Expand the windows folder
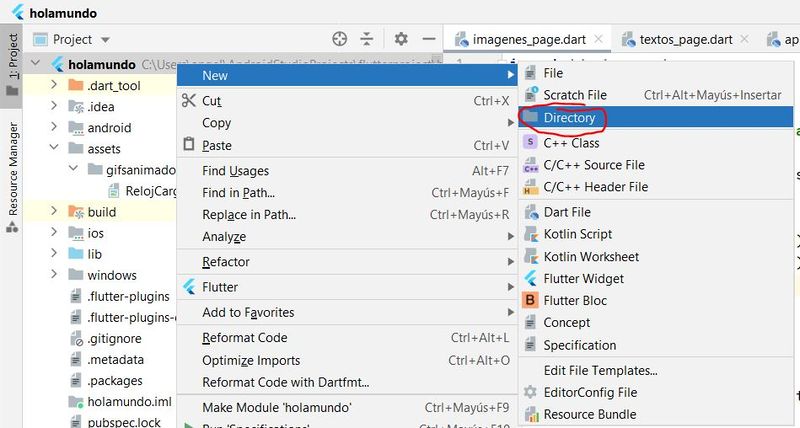Image resolution: width=800 pixels, height=428 pixels. 54,274
